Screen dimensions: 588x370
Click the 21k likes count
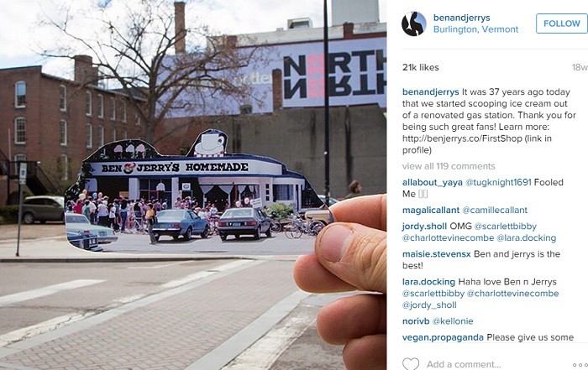click(x=420, y=67)
